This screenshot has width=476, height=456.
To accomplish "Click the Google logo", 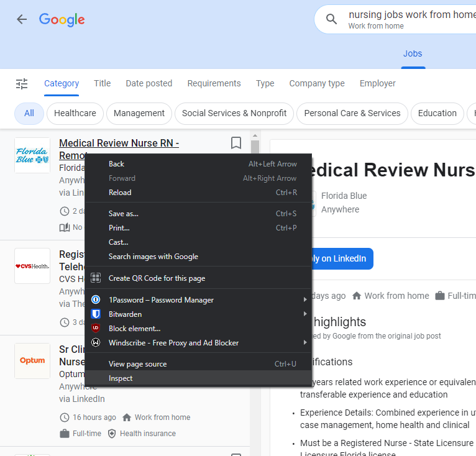I will point(62,20).
